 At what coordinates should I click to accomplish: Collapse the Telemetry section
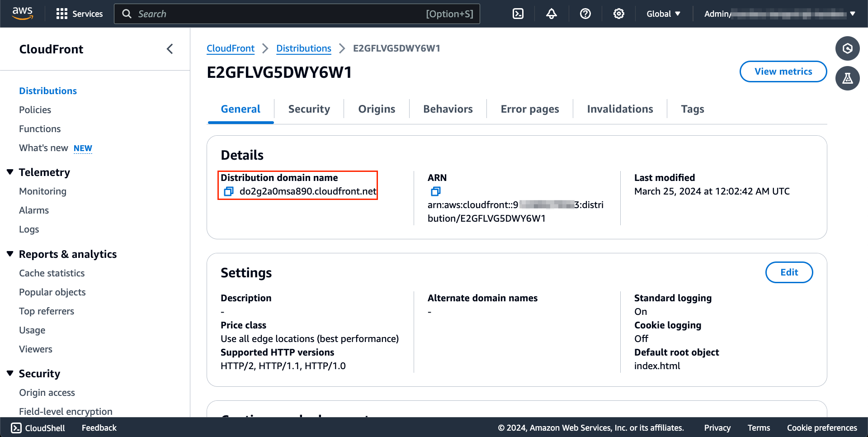click(x=10, y=172)
